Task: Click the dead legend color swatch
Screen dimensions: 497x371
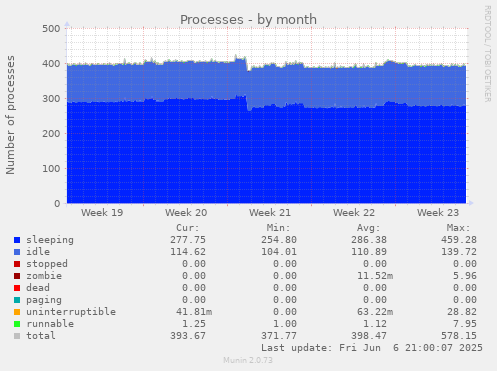Action: pos(17,288)
